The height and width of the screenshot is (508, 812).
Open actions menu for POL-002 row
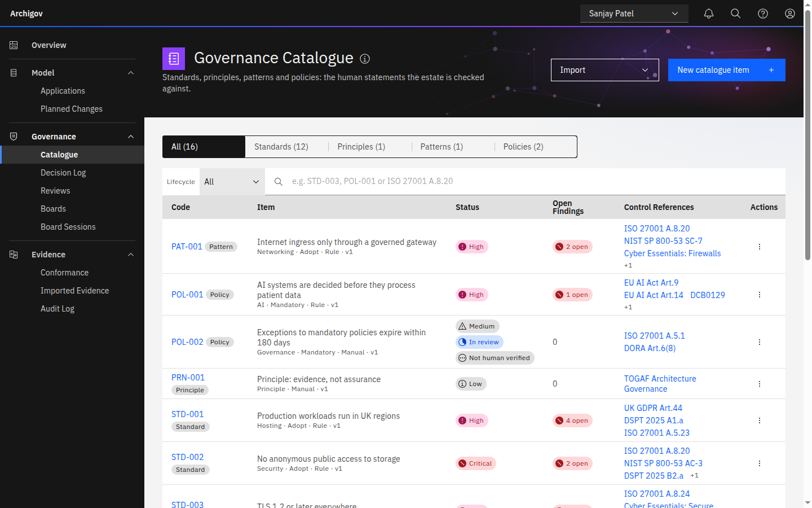[760, 342]
